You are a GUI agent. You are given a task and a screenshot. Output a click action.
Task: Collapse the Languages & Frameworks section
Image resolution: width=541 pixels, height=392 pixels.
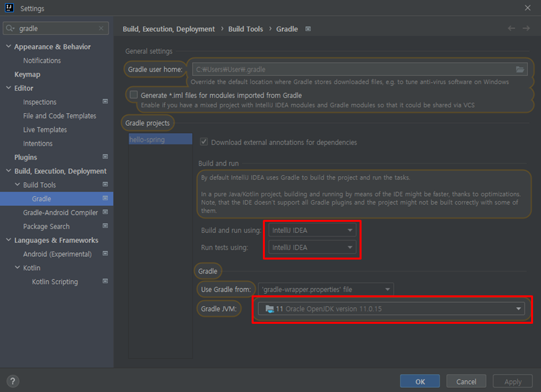pyautogui.click(x=9, y=240)
